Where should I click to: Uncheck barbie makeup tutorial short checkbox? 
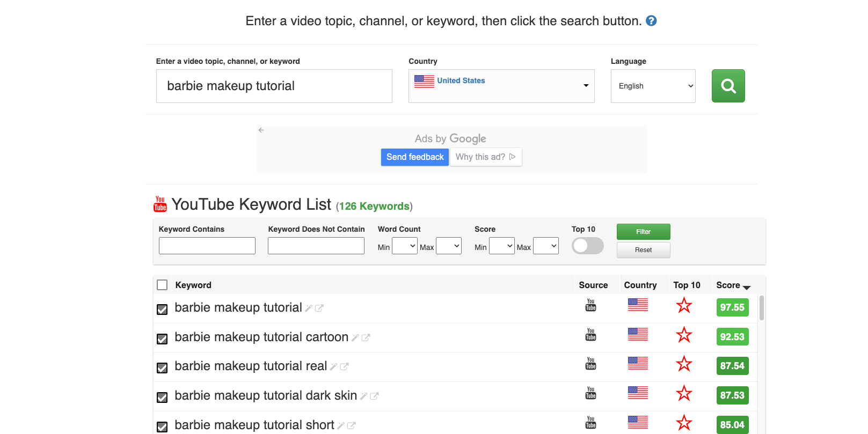[x=162, y=427]
